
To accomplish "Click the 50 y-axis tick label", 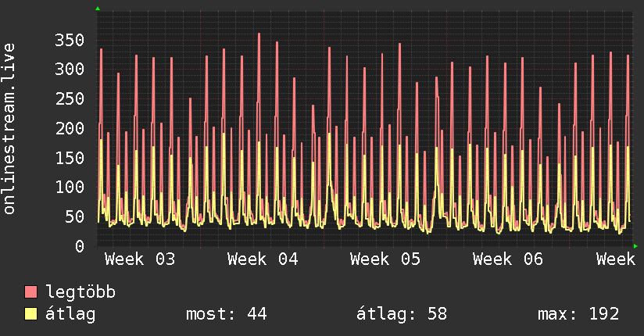I will [x=74, y=217].
